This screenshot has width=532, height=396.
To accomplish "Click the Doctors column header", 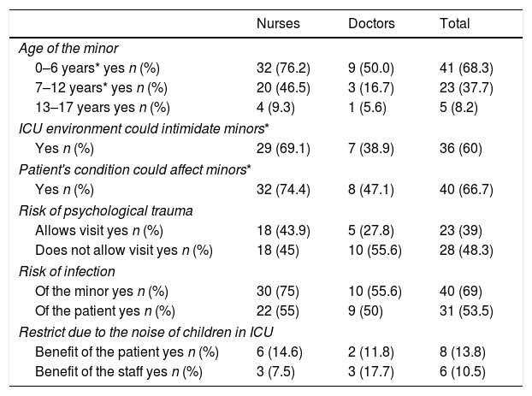I will pyautogui.click(x=369, y=24).
